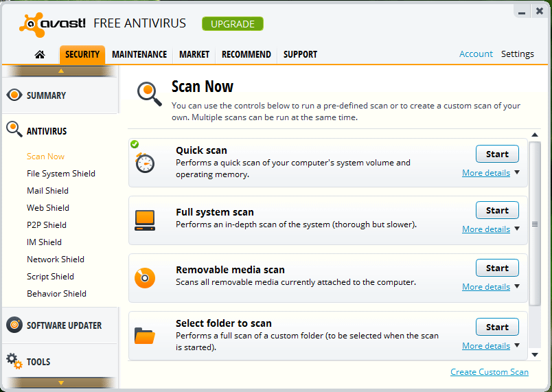Image resolution: width=552 pixels, height=392 pixels.
Task: Expand More details arrow for Full system scan
Action: 517,229
